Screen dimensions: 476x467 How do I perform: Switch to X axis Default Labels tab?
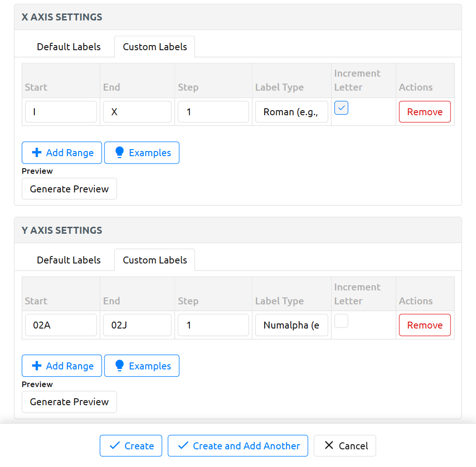click(69, 47)
